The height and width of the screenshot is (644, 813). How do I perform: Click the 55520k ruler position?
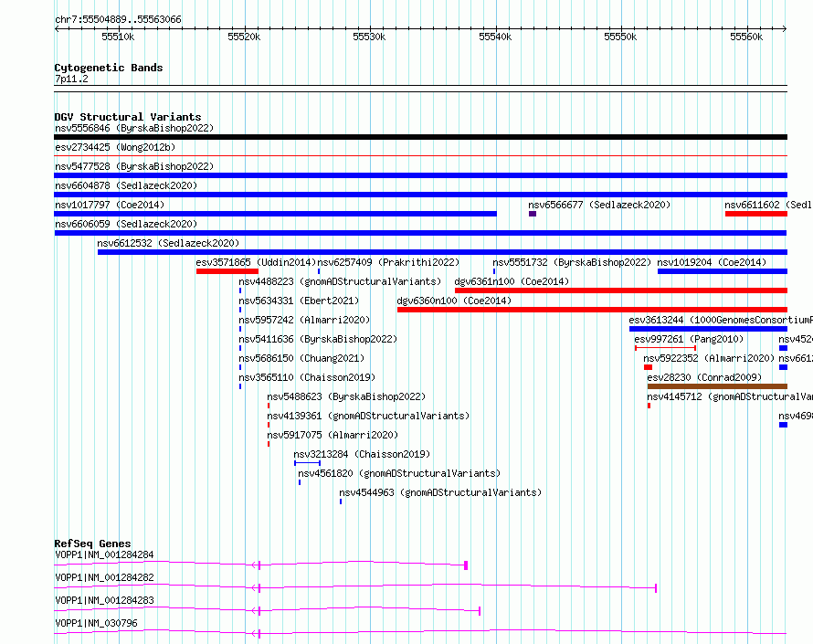(244, 37)
